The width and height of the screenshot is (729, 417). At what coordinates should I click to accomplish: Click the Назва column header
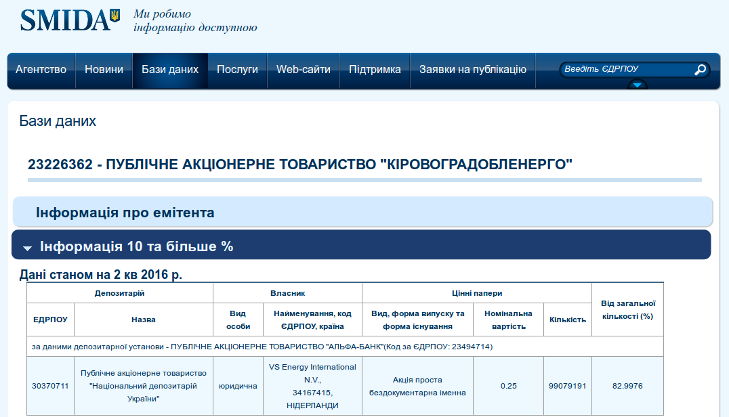coord(143,319)
